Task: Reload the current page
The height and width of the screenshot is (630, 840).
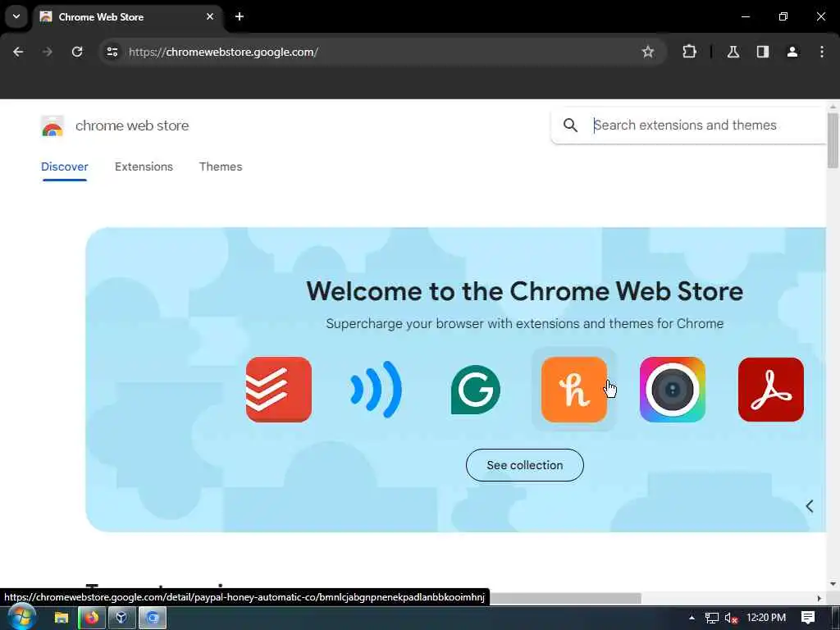Action: (77, 52)
